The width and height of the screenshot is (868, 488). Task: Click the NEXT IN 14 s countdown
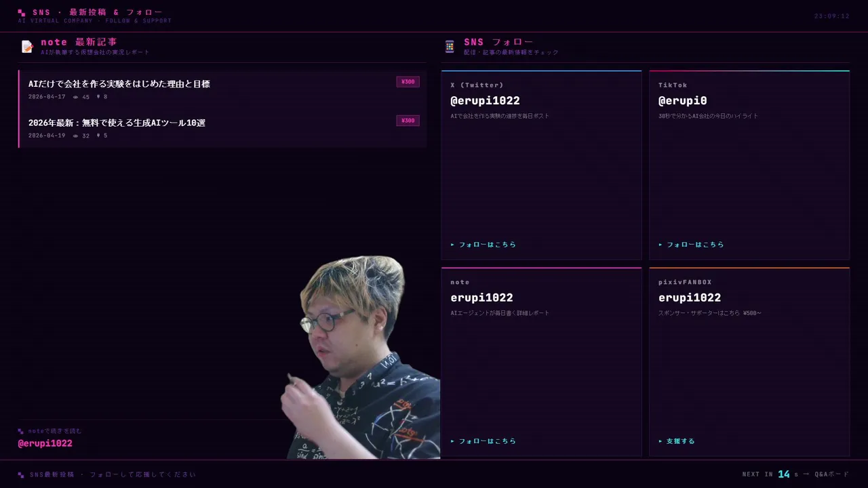coord(770,474)
